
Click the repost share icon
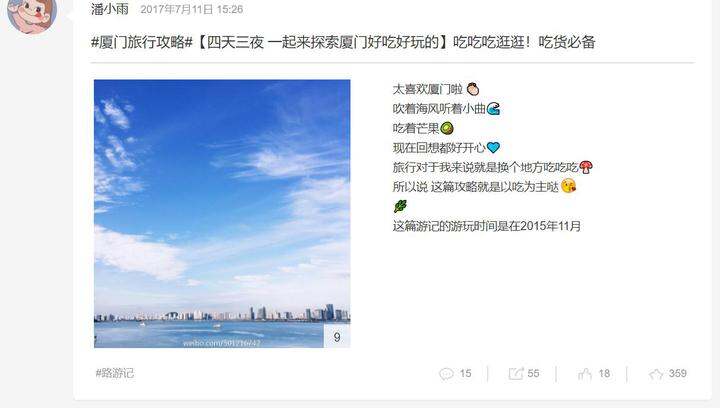coord(516,374)
